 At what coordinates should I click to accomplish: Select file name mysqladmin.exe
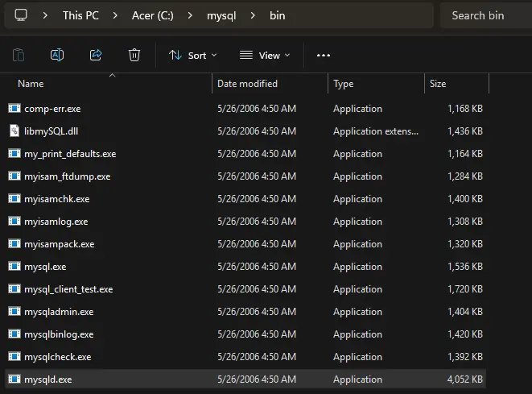click(59, 312)
